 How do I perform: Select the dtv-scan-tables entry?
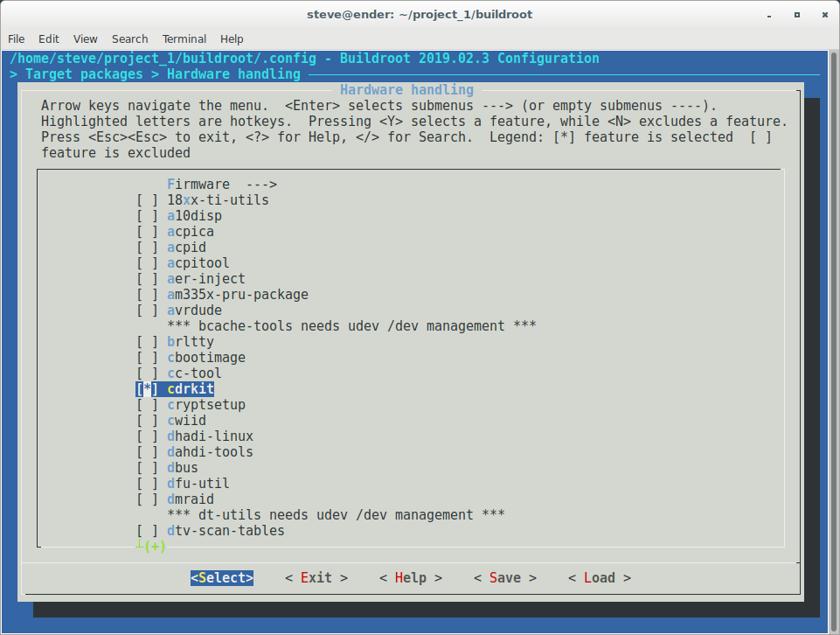(226, 531)
